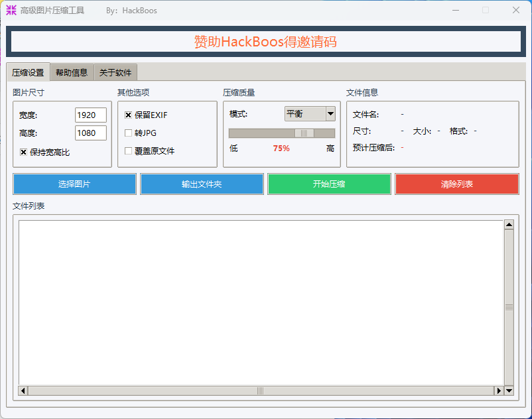Screen dimensions: 532x419
Task: Click the dropdown arrow next to 平衡
Action: (x=330, y=113)
